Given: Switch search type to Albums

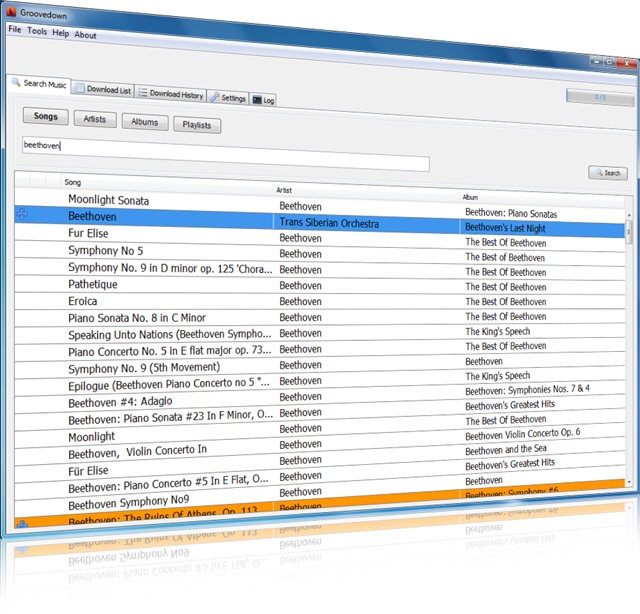Looking at the screenshot, I should (x=145, y=122).
